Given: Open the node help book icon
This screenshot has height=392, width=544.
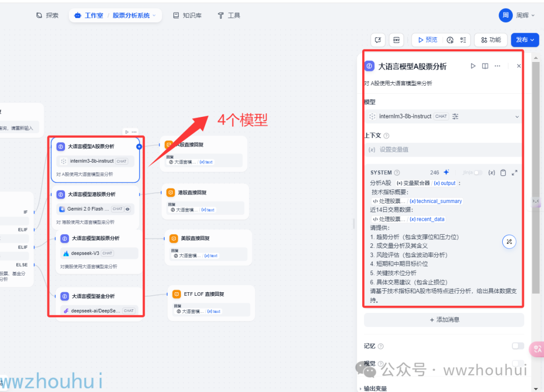Looking at the screenshot, I should coord(485,66).
